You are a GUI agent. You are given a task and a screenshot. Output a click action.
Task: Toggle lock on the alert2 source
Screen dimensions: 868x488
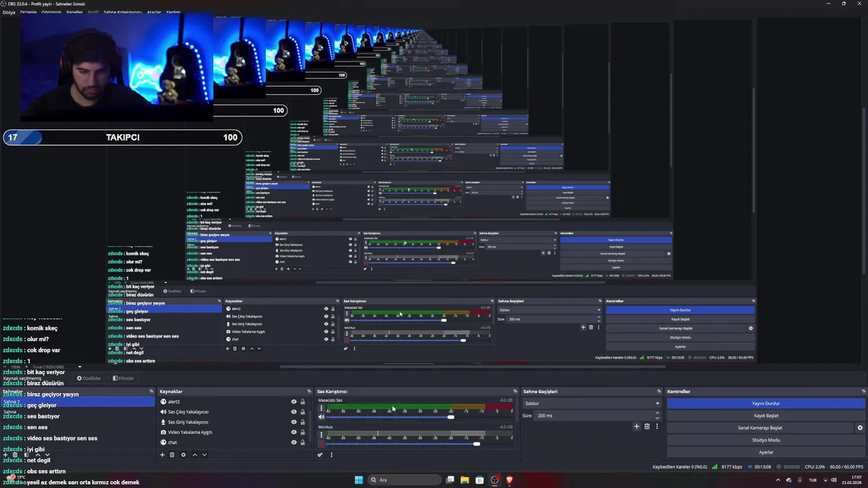302,402
